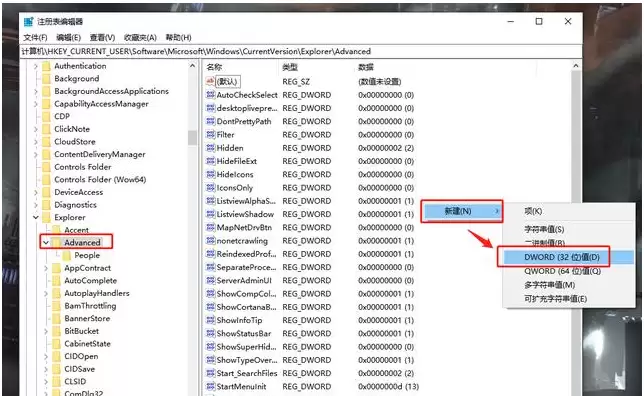The image size is (644, 396).
Task: Open the 新建(N) context menu item
Action: pyautogui.click(x=462, y=211)
